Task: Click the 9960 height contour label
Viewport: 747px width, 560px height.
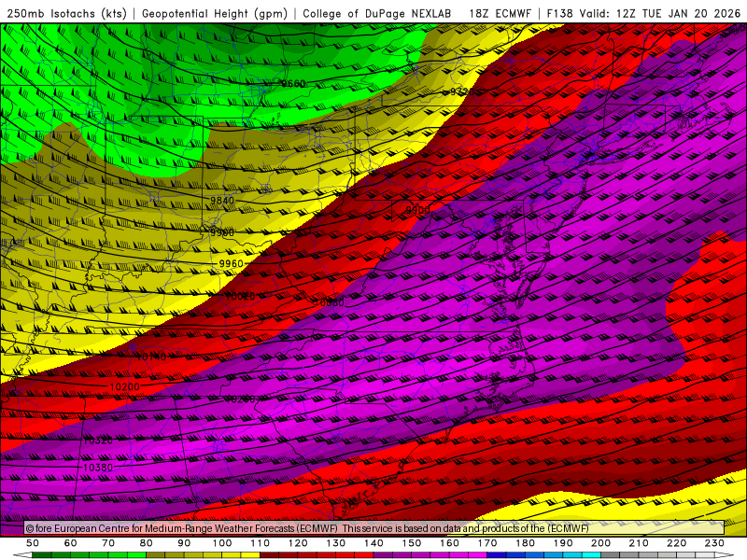Action: pyautogui.click(x=231, y=263)
